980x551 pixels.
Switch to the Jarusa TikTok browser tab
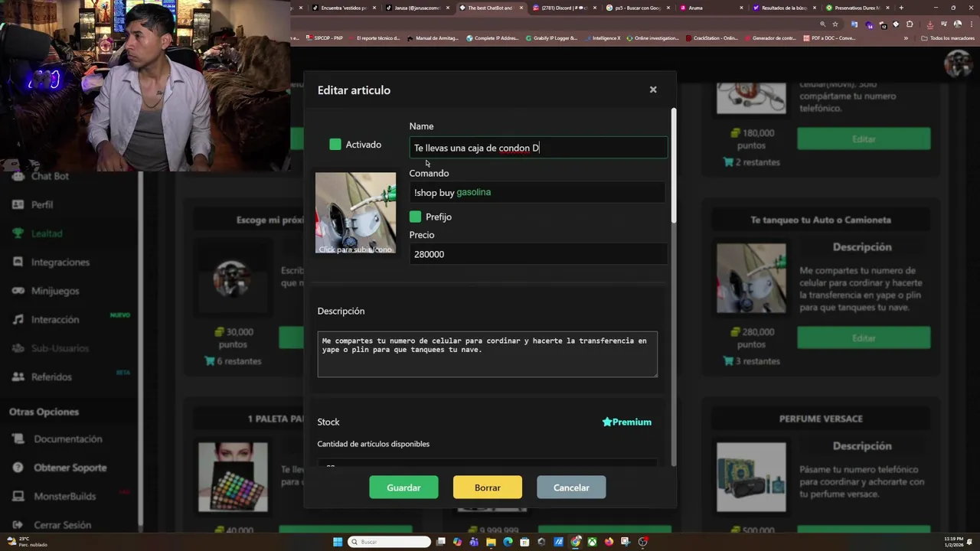click(x=417, y=8)
